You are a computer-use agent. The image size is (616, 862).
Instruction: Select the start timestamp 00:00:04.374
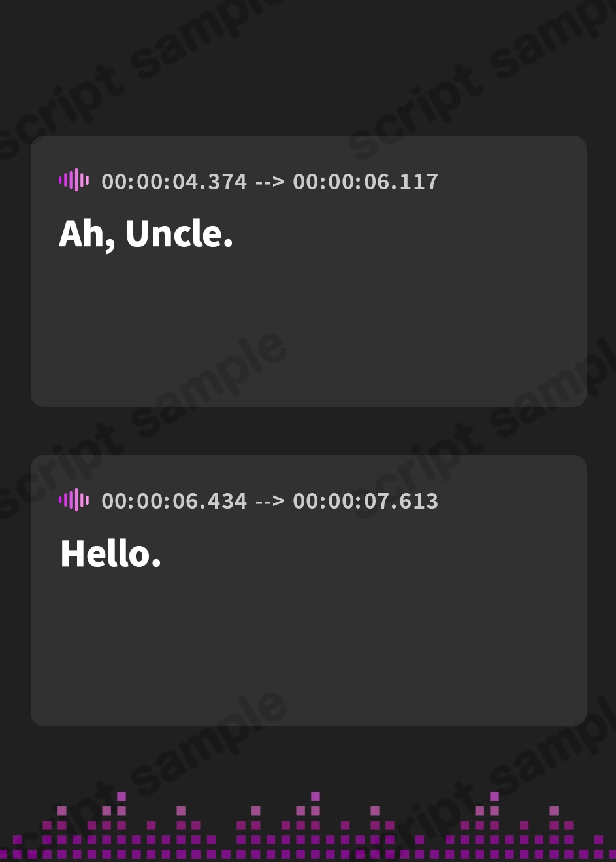click(174, 182)
